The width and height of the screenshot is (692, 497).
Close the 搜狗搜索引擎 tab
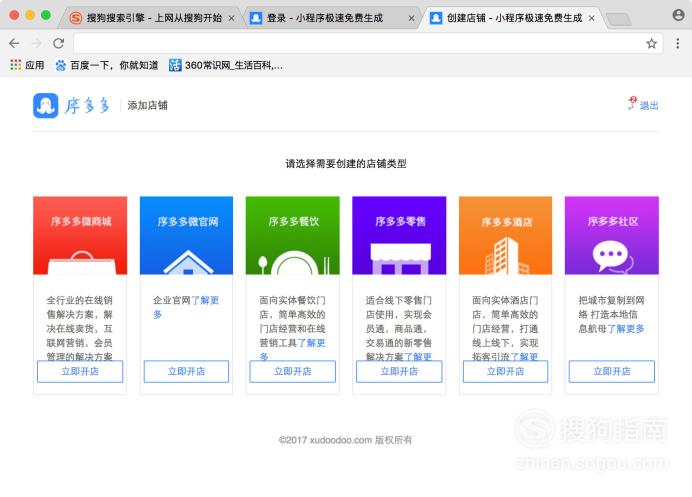pos(231,19)
